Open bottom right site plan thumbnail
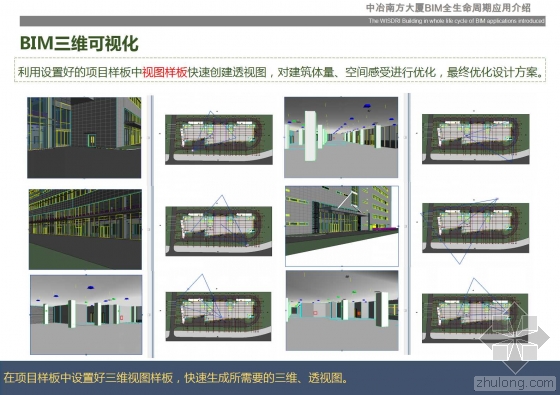This screenshot has height=395, width=560. click(475, 318)
